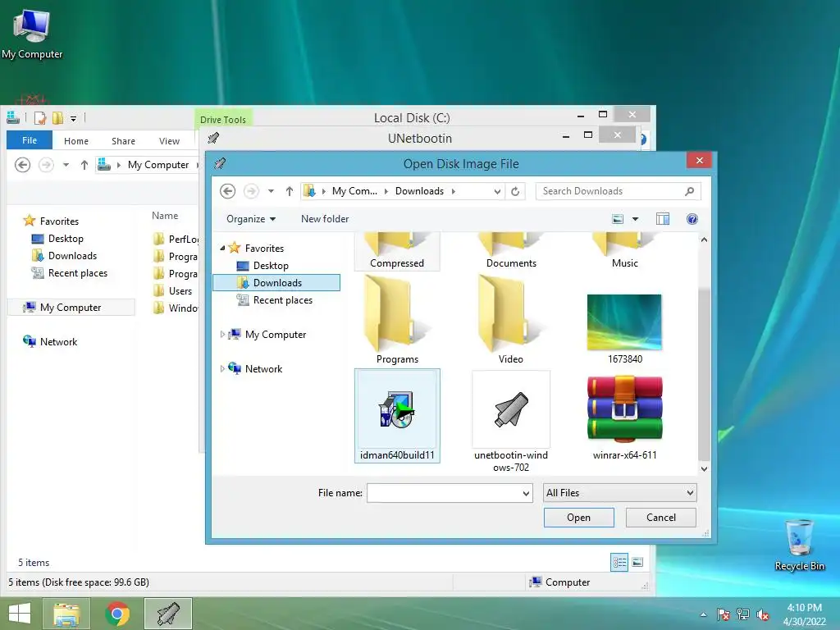Select the winrar-x64-611 file
Screen dimensions: 840x630
click(624, 418)
